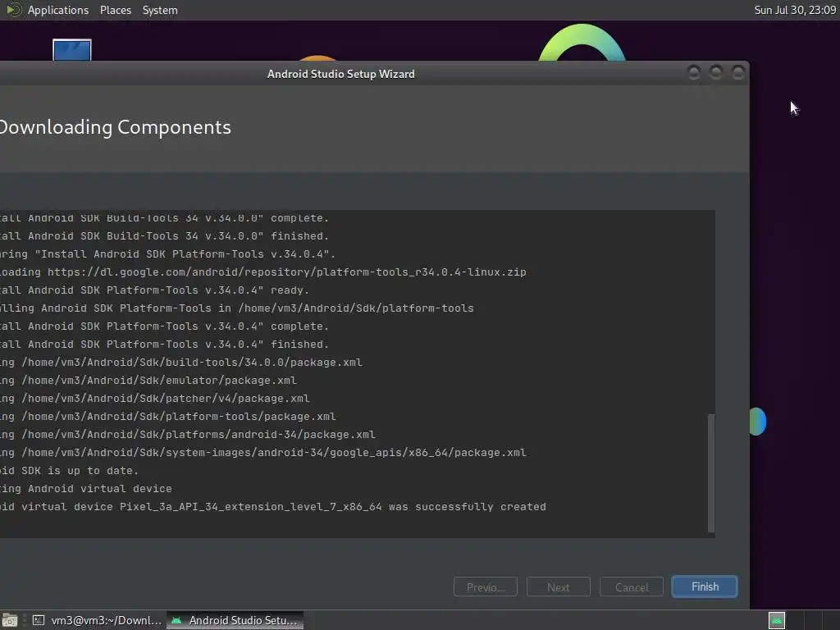This screenshot has height=630, width=840.
Task: Select Android Studio Setup taskbar item
Action: point(235,620)
